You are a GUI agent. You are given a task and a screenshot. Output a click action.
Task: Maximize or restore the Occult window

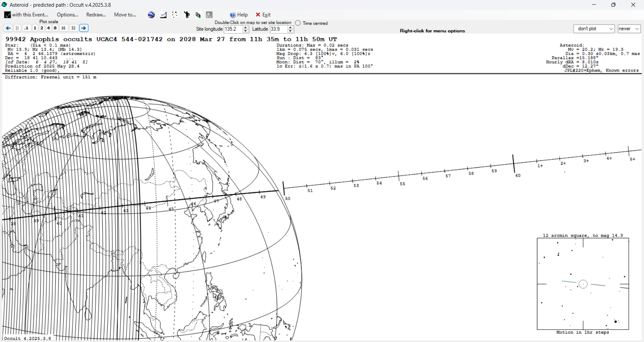613,5
